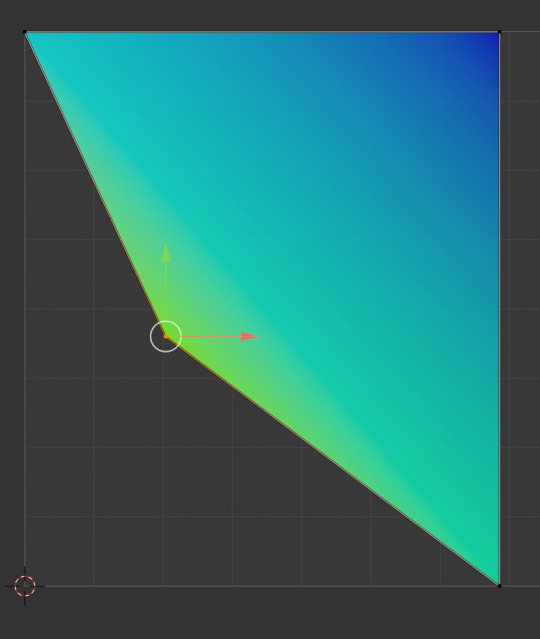Select the top-right UV vertex

500,32
